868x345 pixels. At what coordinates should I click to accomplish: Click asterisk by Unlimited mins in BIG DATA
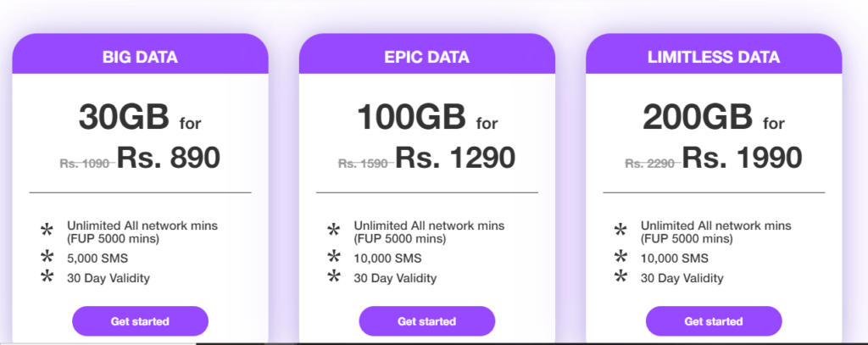pyautogui.click(x=47, y=231)
